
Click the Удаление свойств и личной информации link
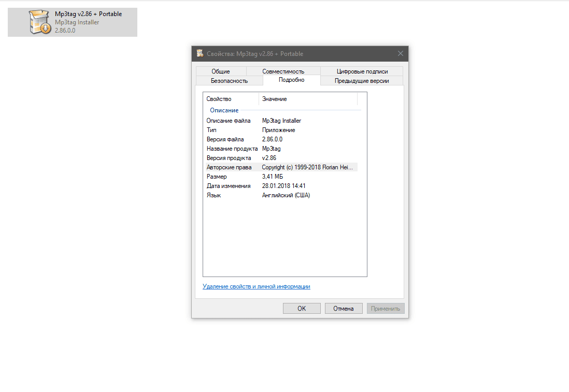coord(257,286)
